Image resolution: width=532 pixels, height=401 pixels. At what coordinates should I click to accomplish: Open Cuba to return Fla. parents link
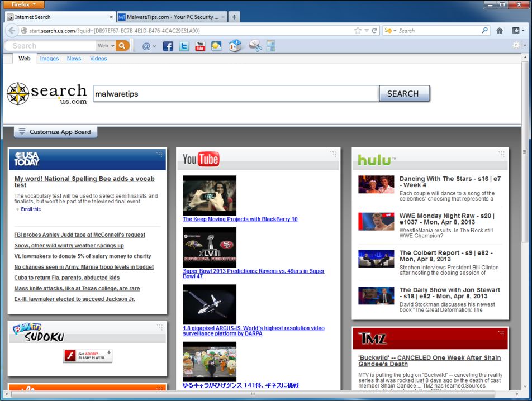tap(67, 277)
